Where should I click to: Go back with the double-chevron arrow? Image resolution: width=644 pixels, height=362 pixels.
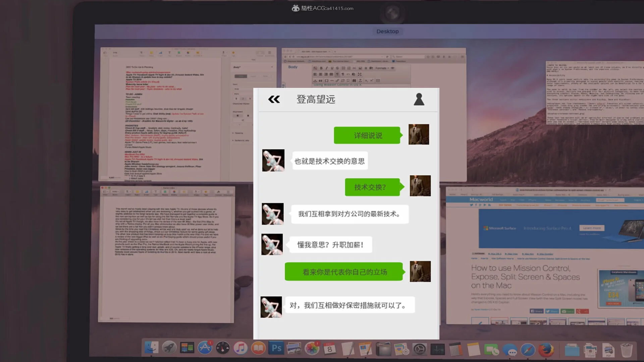click(x=274, y=99)
